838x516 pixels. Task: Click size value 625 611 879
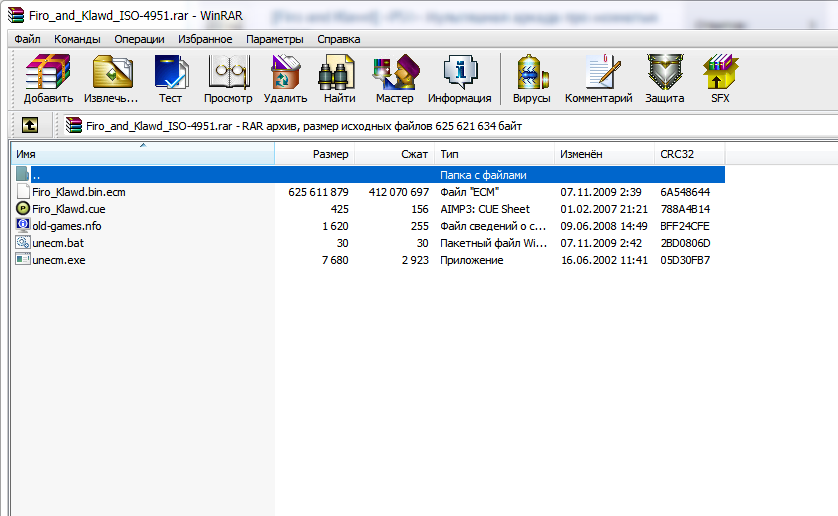tap(318, 192)
